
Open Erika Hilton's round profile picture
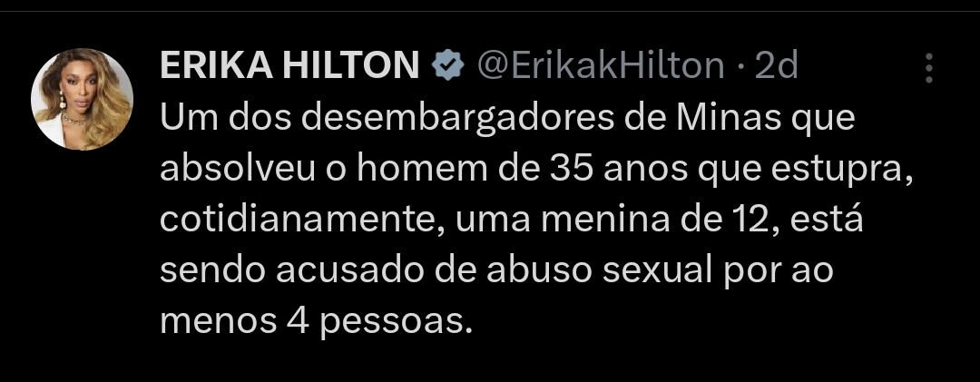click(x=82, y=100)
